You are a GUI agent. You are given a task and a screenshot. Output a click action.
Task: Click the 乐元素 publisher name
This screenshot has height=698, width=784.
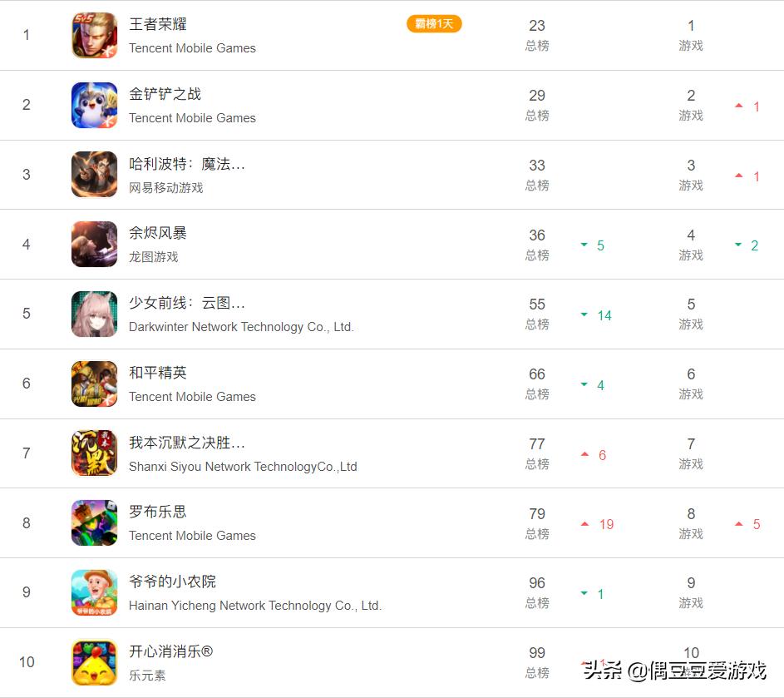point(147,676)
